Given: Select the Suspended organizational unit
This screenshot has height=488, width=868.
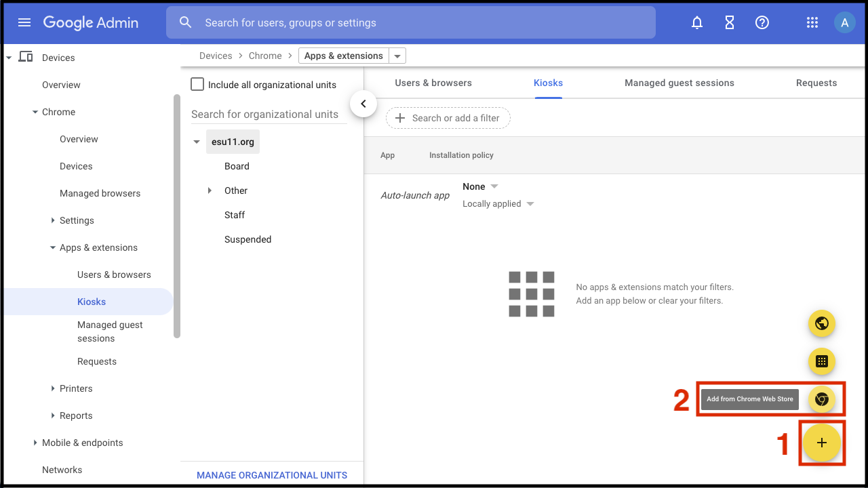Looking at the screenshot, I should pos(248,239).
